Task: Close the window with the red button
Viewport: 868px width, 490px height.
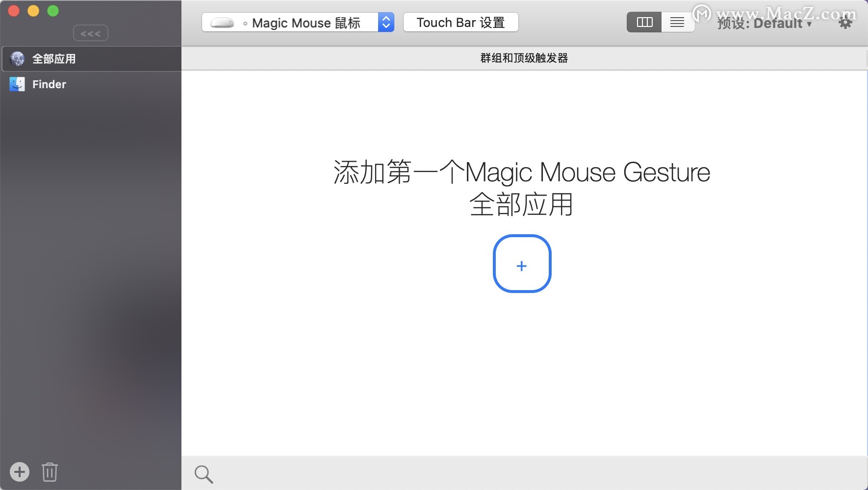Action: 14,11
